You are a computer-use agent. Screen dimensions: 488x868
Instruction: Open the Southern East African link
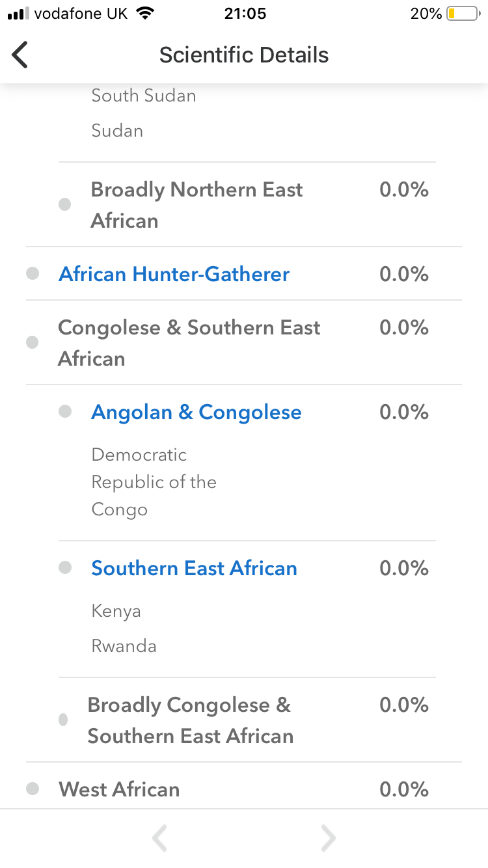(x=194, y=568)
